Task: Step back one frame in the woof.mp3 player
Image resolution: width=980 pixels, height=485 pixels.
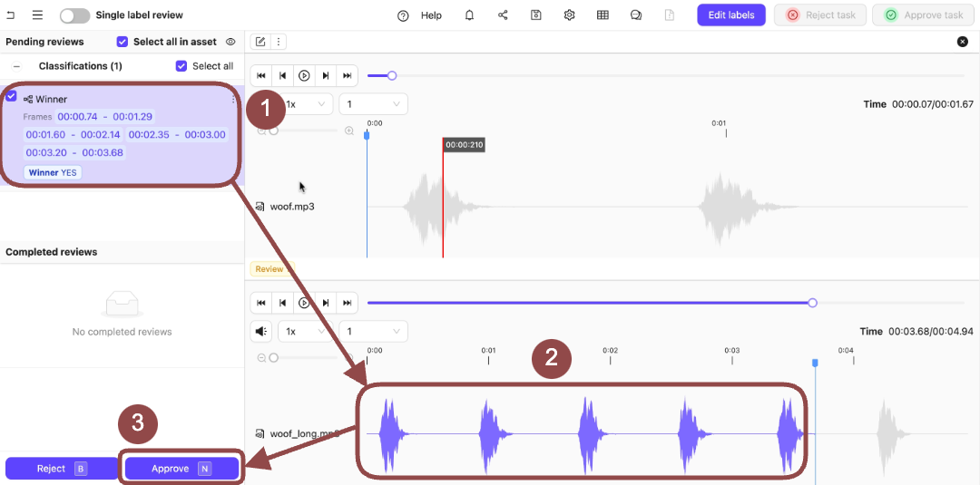Action: tap(282, 75)
